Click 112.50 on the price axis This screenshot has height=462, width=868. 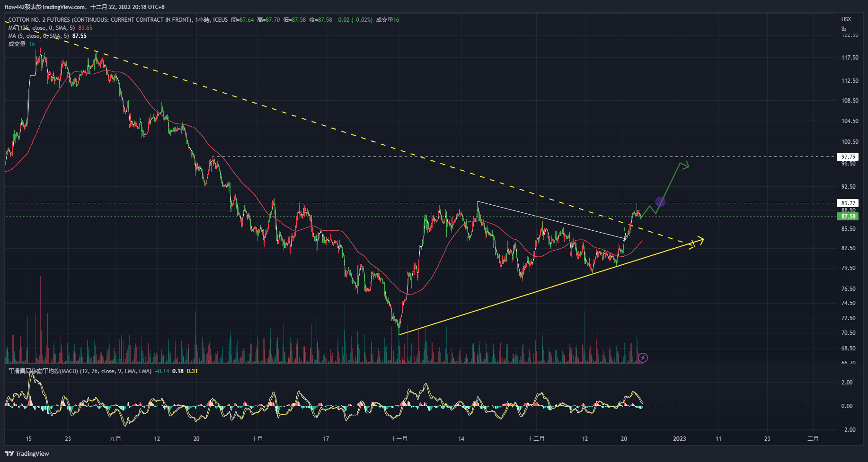[x=850, y=81]
